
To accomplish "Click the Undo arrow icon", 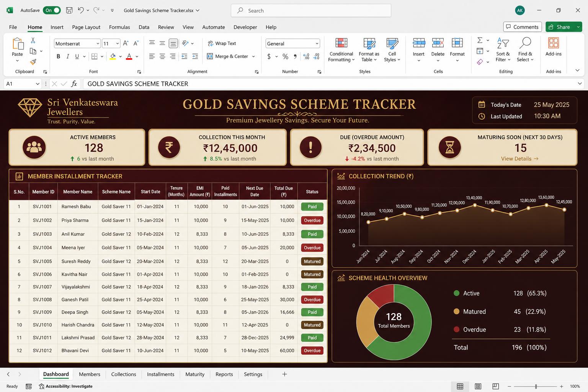I will 81,10.
